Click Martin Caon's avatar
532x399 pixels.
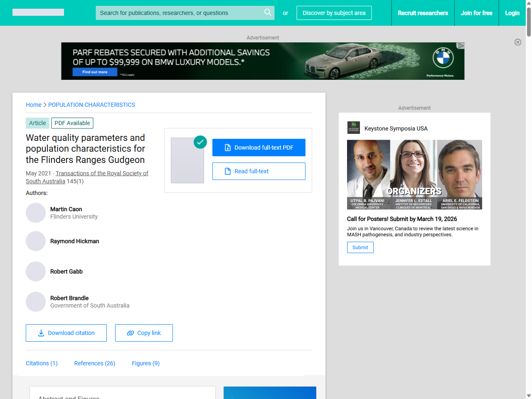tap(36, 213)
